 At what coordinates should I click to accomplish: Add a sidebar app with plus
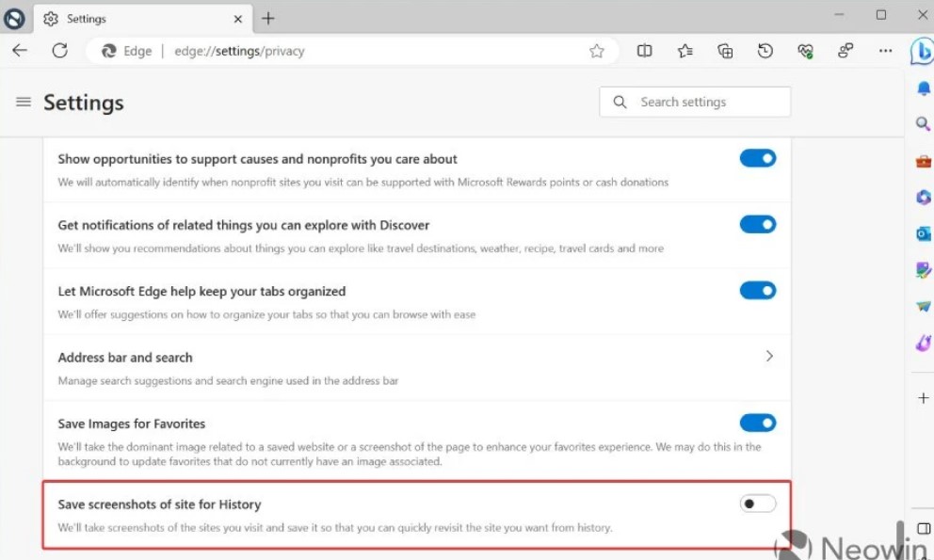(x=924, y=398)
